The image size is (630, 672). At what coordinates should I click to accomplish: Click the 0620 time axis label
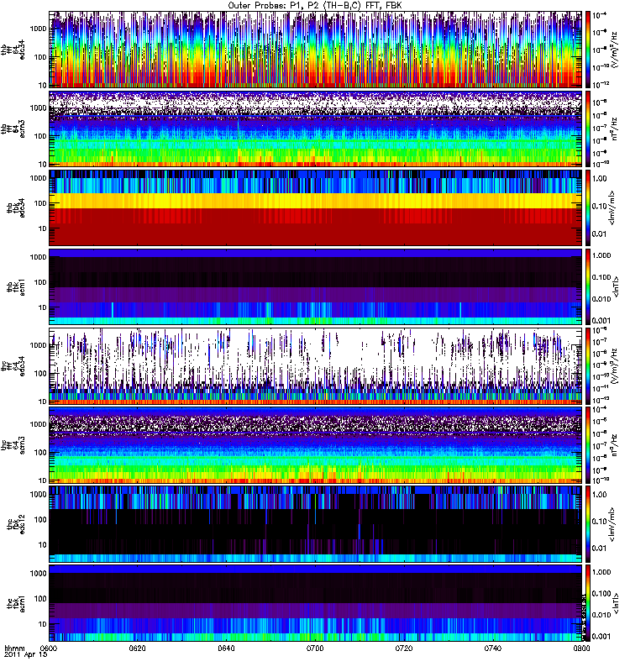click(138, 648)
